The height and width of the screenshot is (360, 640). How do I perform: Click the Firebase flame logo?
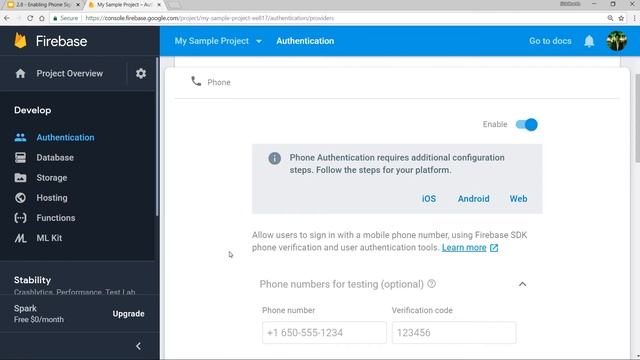(20, 41)
